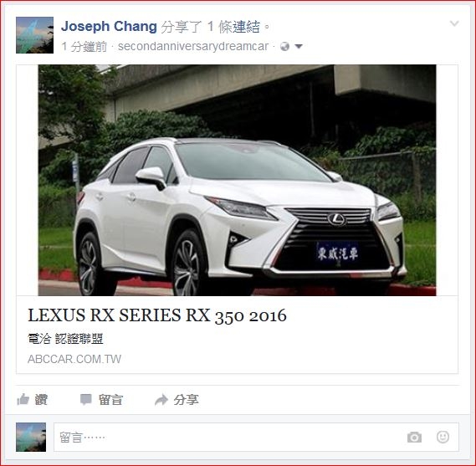This screenshot has width=476, height=466.
Task: Click the globe public-privacy icon
Action: [x=284, y=47]
